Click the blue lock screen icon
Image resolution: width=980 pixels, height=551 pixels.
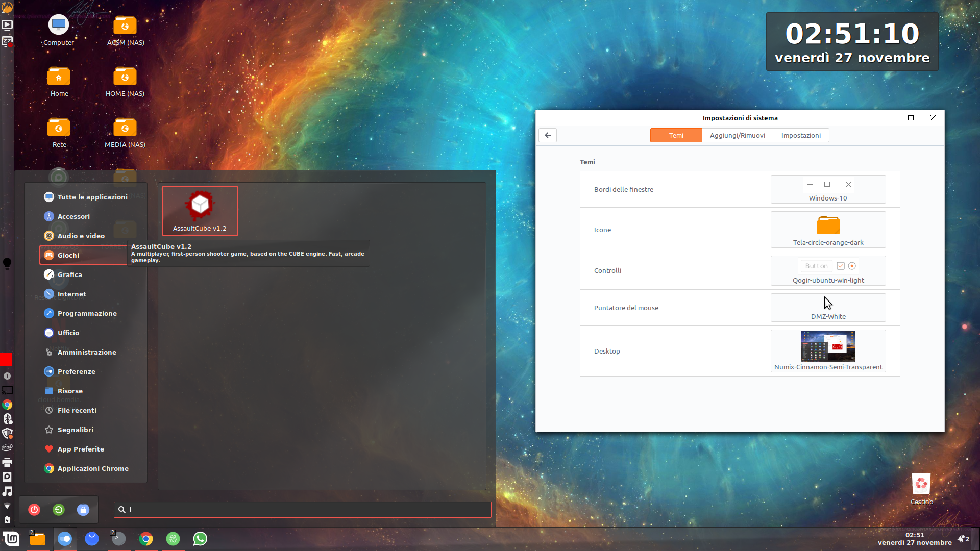tap(83, 510)
